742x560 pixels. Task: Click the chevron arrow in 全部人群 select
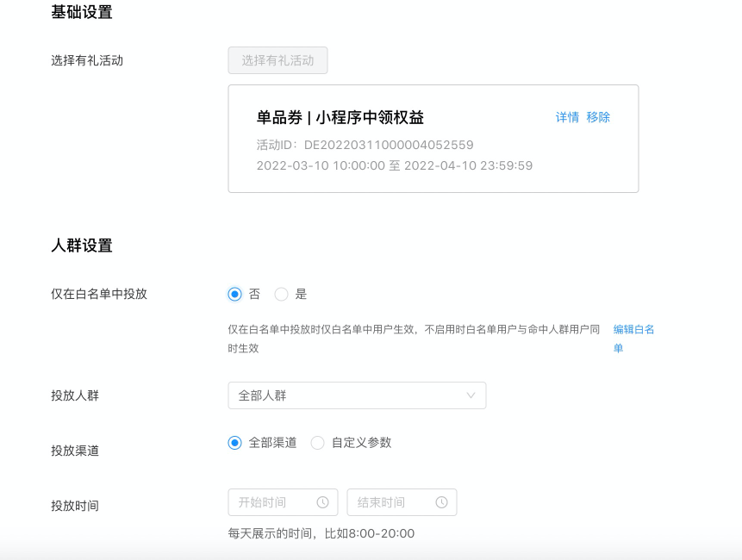click(x=471, y=395)
